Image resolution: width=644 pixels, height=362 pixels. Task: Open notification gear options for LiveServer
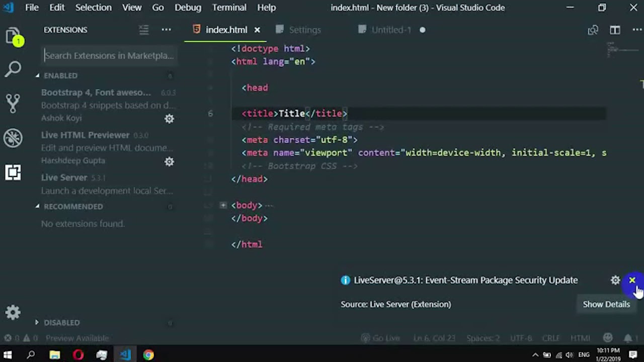click(x=615, y=280)
